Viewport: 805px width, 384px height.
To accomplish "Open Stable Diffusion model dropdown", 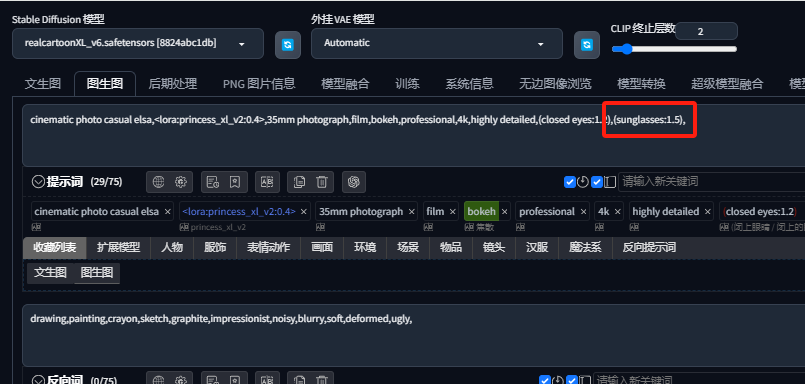I will (138, 44).
